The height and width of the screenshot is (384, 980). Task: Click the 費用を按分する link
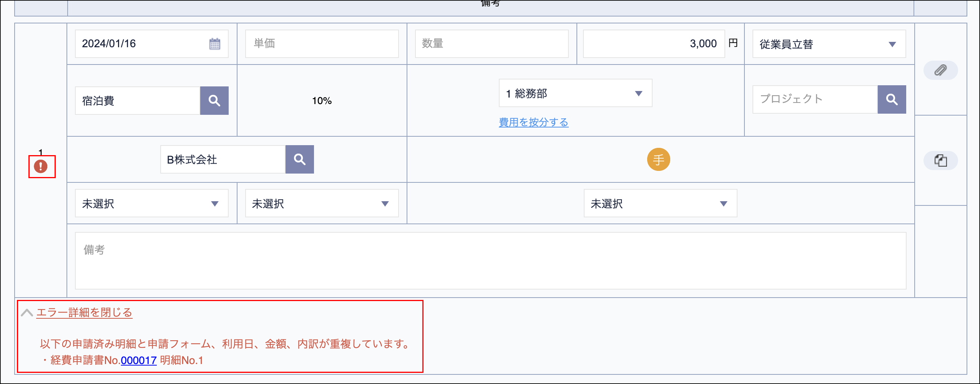pyautogui.click(x=533, y=122)
